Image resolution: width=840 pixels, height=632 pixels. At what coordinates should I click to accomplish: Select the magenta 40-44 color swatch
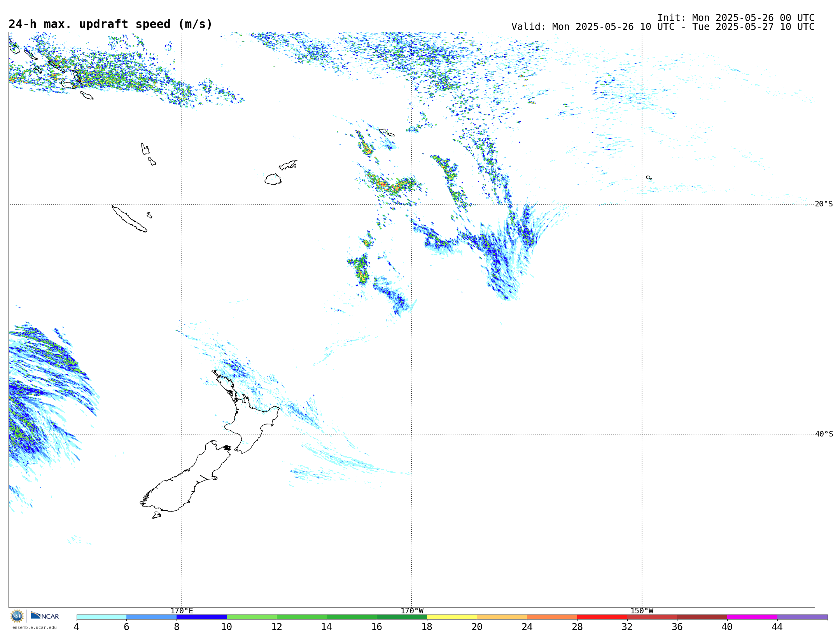point(752,617)
